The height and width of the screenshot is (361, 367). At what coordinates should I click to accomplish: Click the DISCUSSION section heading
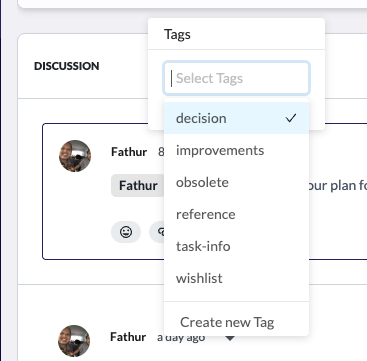[x=67, y=66]
